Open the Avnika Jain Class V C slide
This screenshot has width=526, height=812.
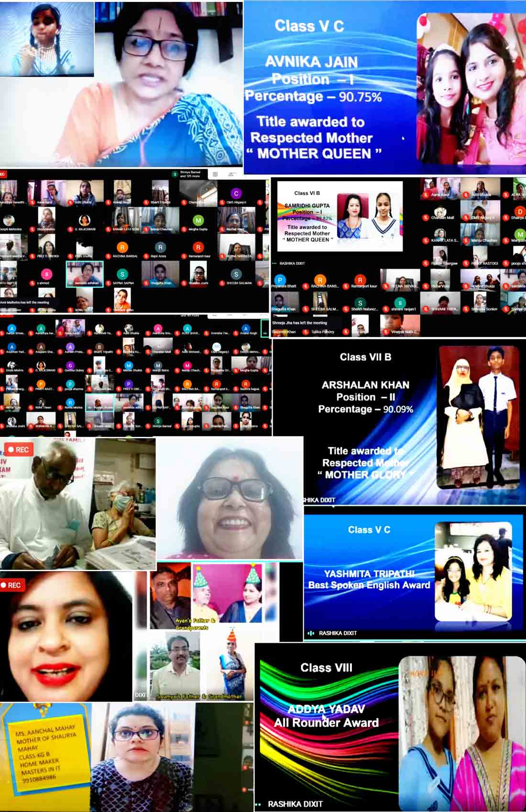(x=385, y=87)
